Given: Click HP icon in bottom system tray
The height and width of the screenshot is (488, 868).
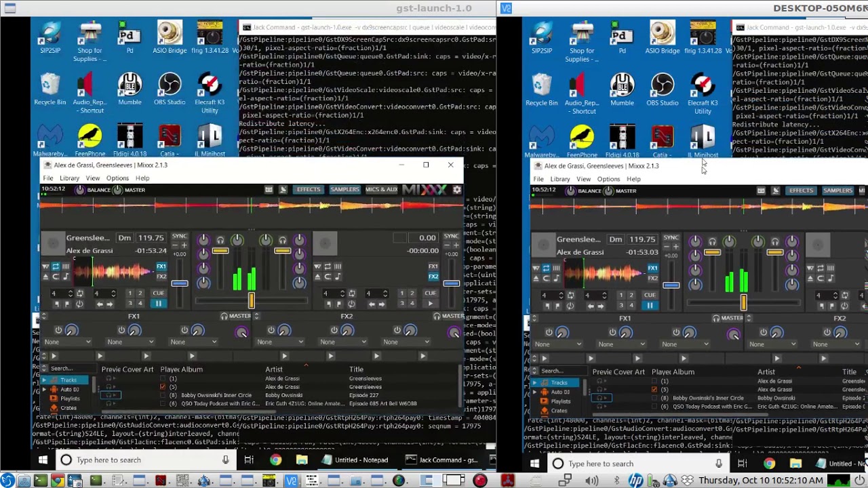Looking at the screenshot, I should (635, 481).
